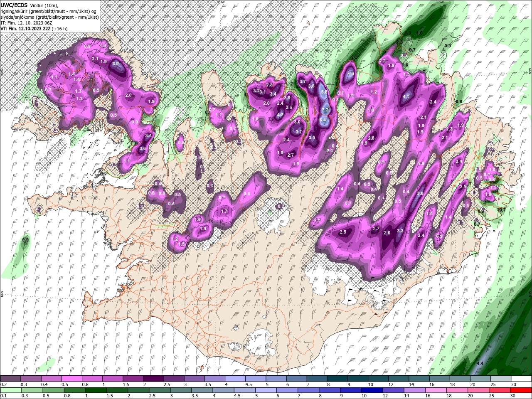This screenshot has width=532, height=399.
Task: Select the 18 swatch in the snow legend row
Action: point(460,379)
